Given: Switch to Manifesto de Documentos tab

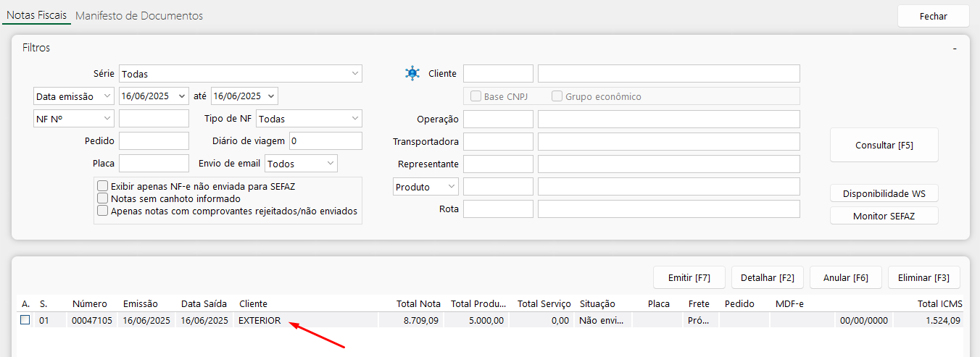Looking at the screenshot, I should pos(139,16).
